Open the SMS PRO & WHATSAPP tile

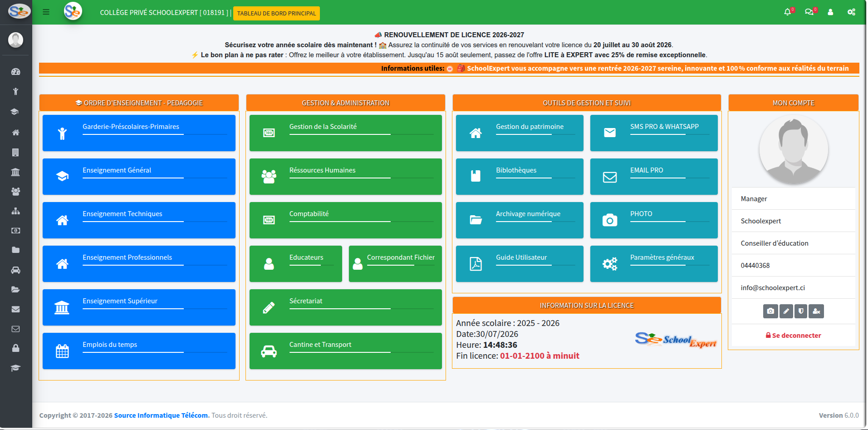[x=654, y=133]
